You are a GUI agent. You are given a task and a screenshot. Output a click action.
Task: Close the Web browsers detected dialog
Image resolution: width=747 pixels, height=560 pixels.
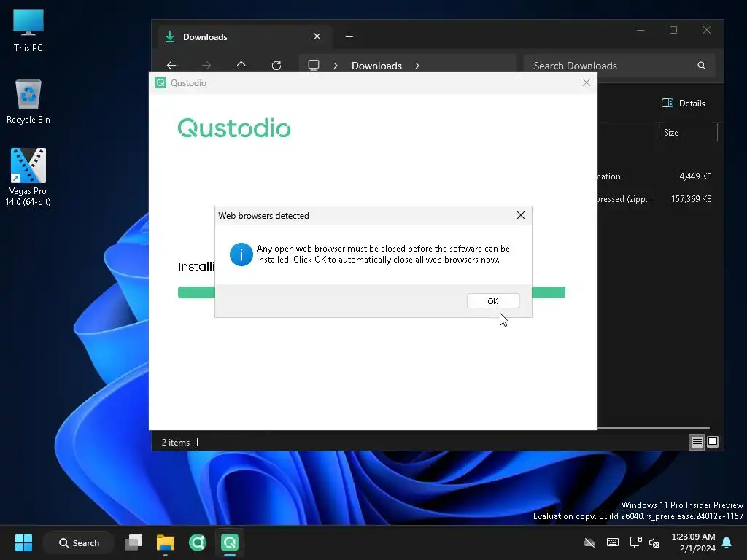click(521, 215)
